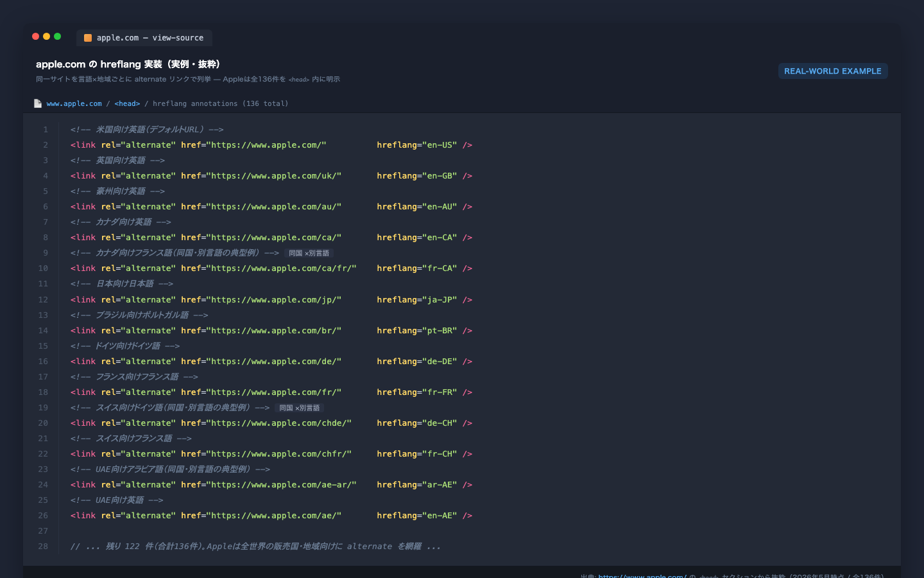Image resolution: width=924 pixels, height=578 pixels.
Task: Click the orange favicon in the apple.com tab
Action: (88, 38)
